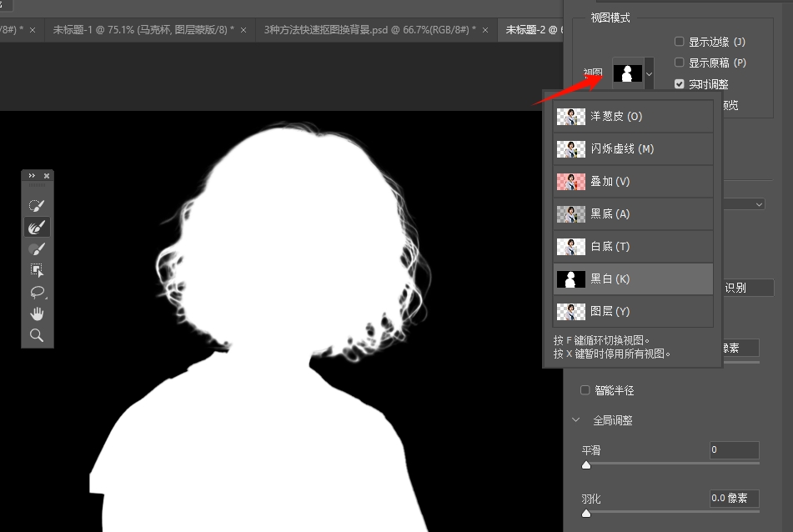Choose 叠加 (V) view mode
This screenshot has width=793, height=532.
coord(633,182)
